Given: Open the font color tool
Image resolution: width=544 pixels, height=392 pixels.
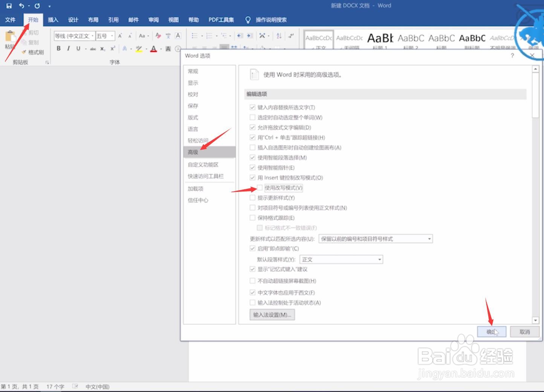Looking at the screenshot, I should tap(153, 48).
